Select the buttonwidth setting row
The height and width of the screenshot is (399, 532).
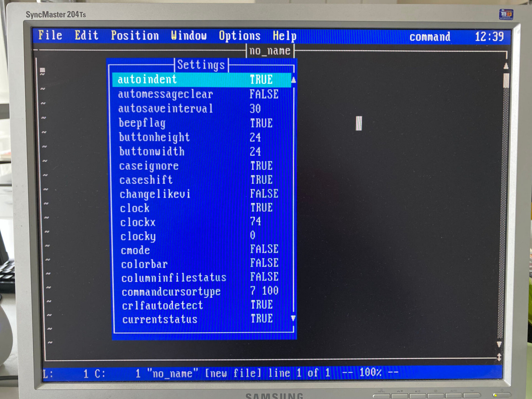(x=202, y=151)
